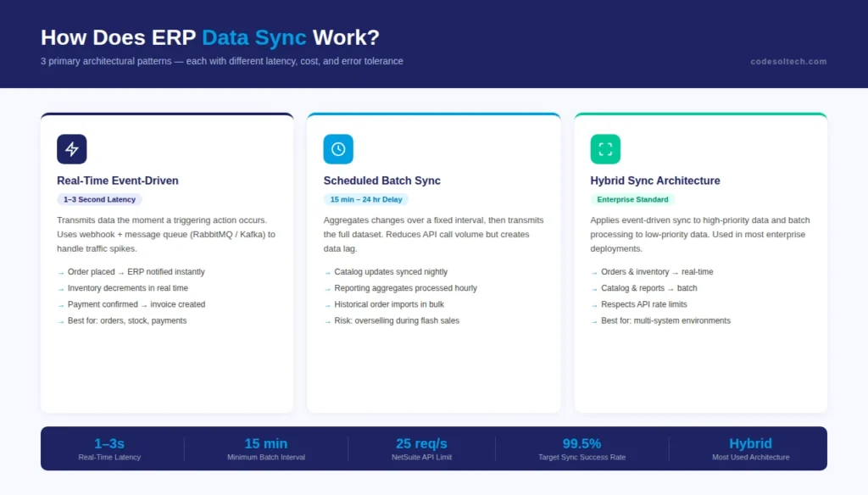The image size is (868, 495).
Task: Click the clock icon for Scheduled Batch Sync
Action: click(338, 149)
